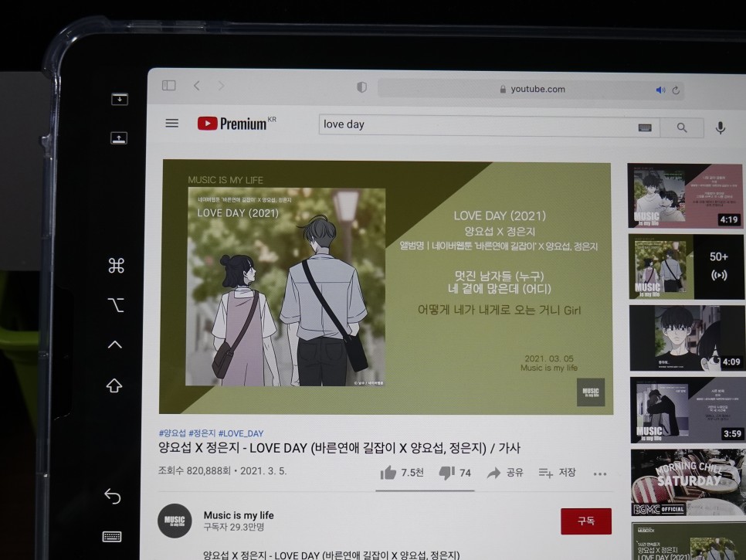Save the video via 저장 button
This screenshot has height=560, width=746.
pos(557,473)
